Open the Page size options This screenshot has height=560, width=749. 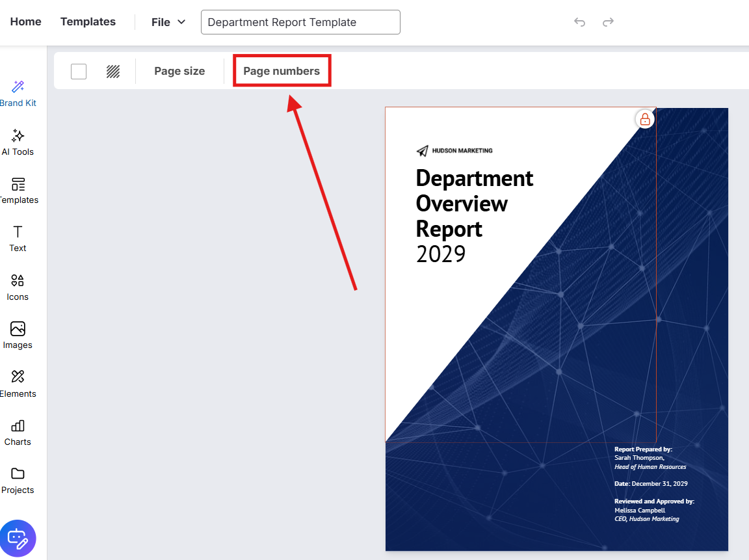coord(179,72)
